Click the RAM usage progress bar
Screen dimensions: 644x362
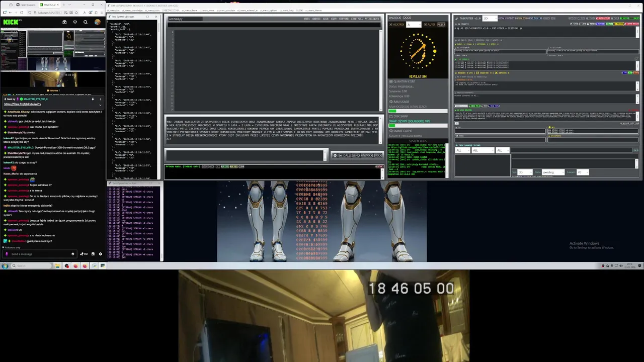coord(418,111)
